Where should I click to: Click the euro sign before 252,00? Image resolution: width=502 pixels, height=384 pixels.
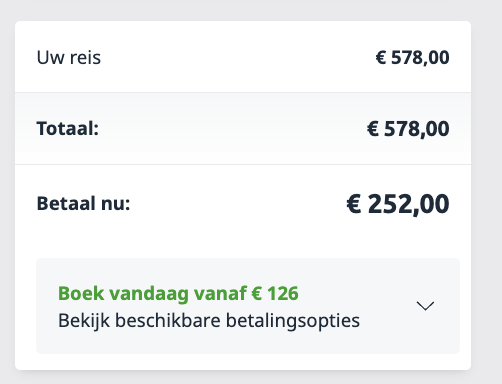point(354,204)
